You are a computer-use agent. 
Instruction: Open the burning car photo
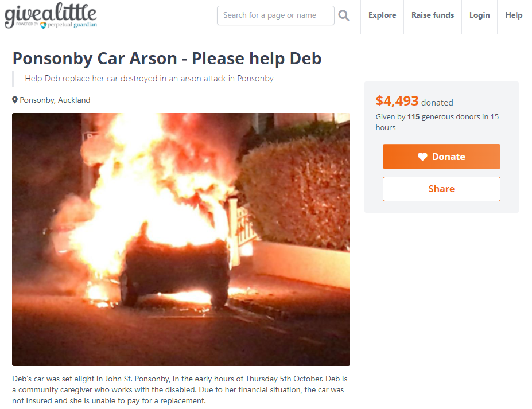tap(181, 239)
